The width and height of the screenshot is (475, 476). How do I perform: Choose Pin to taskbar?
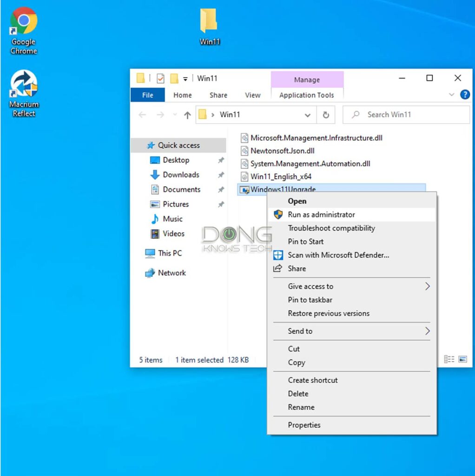click(x=352, y=300)
